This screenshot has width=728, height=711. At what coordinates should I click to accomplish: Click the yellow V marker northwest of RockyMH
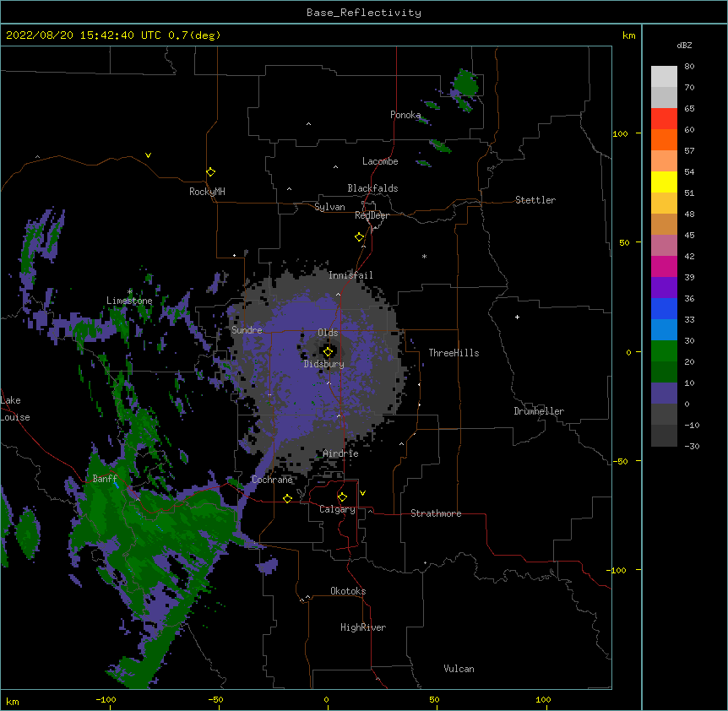coord(148,155)
